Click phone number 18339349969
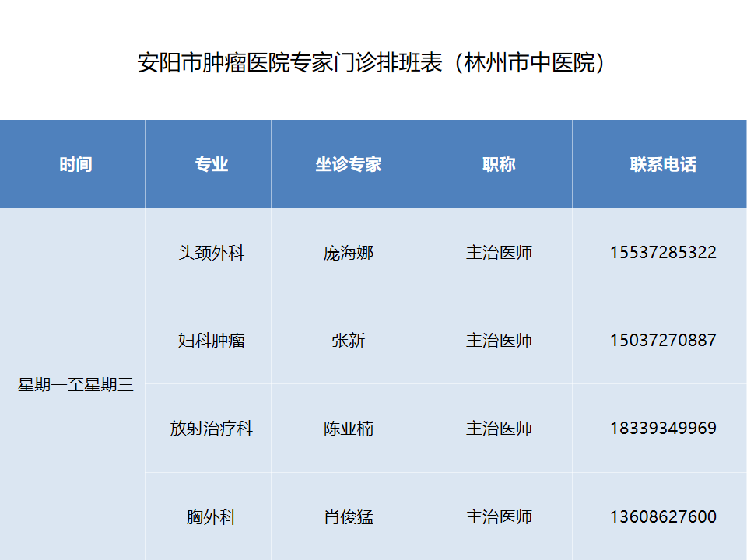The width and height of the screenshot is (747, 560). click(663, 429)
